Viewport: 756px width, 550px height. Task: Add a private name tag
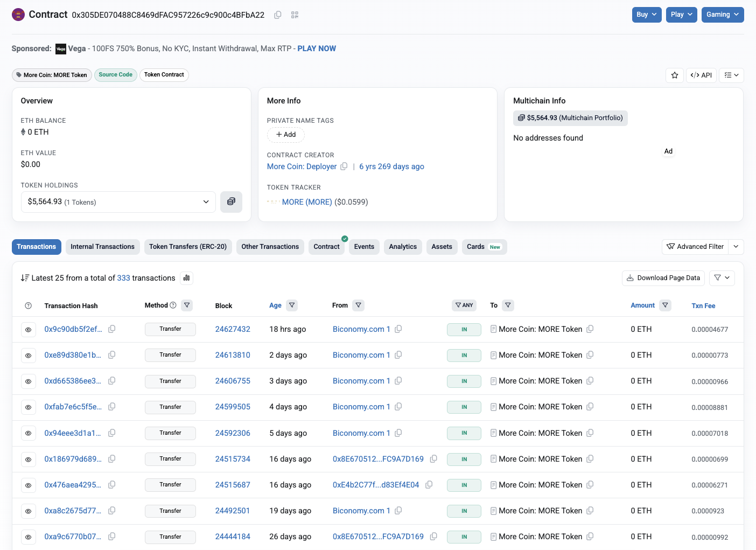(x=286, y=135)
